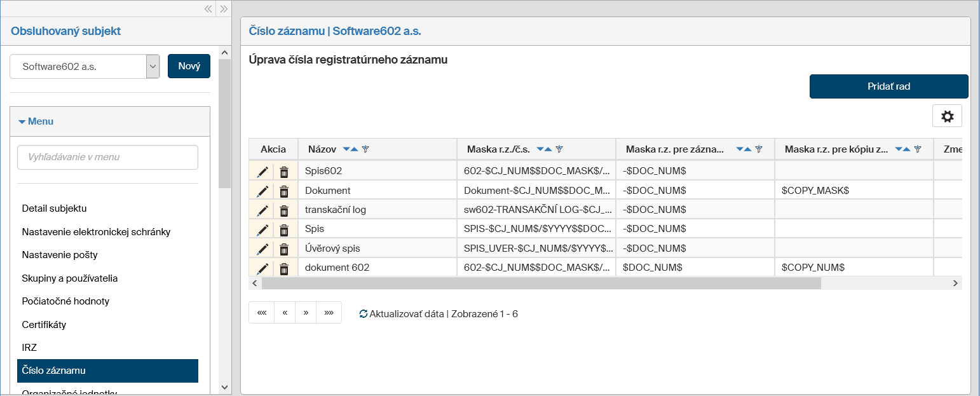Click the Vyhľadávanie v menu search field
980x396 pixels.
click(107, 157)
